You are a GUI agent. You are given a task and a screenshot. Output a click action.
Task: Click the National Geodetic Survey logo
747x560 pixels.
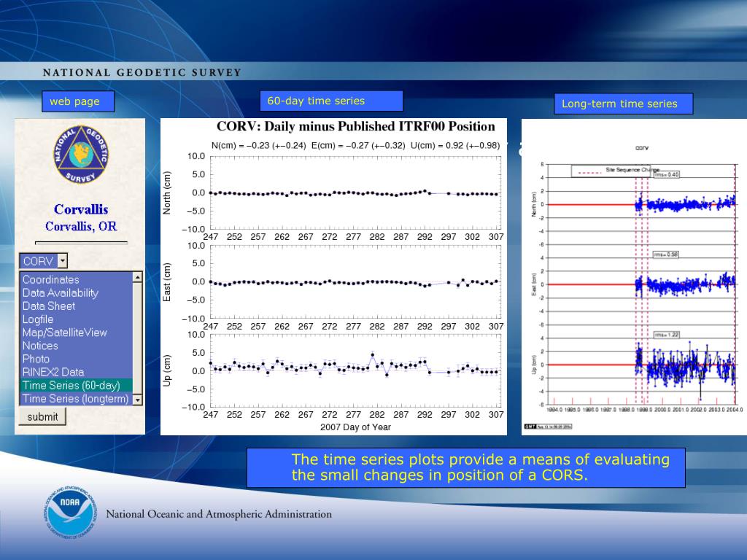coord(81,155)
